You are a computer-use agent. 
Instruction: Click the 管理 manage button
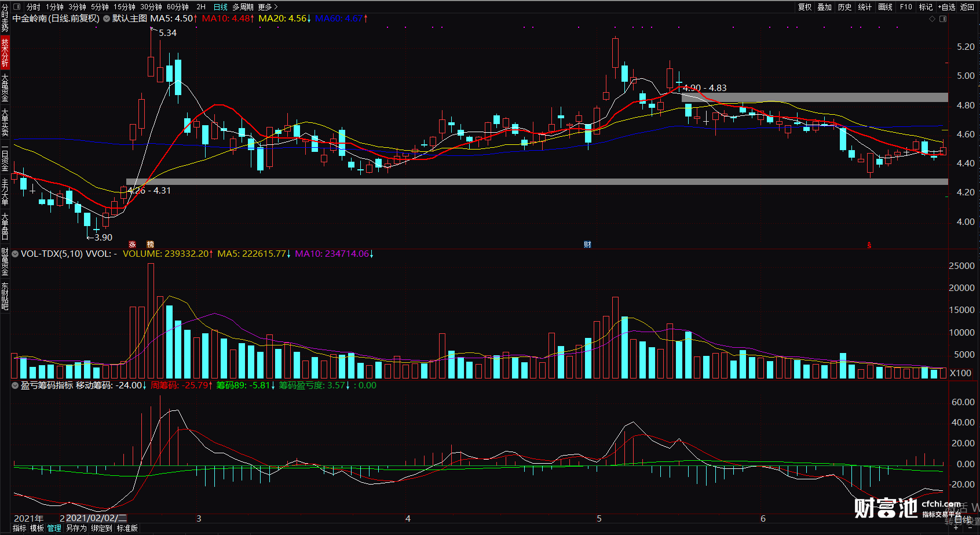coord(54,528)
